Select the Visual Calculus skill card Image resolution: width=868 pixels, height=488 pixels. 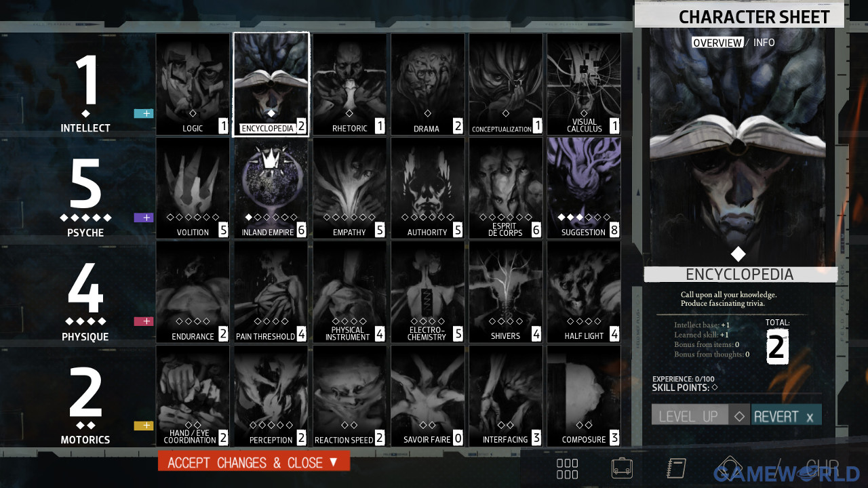pos(584,84)
